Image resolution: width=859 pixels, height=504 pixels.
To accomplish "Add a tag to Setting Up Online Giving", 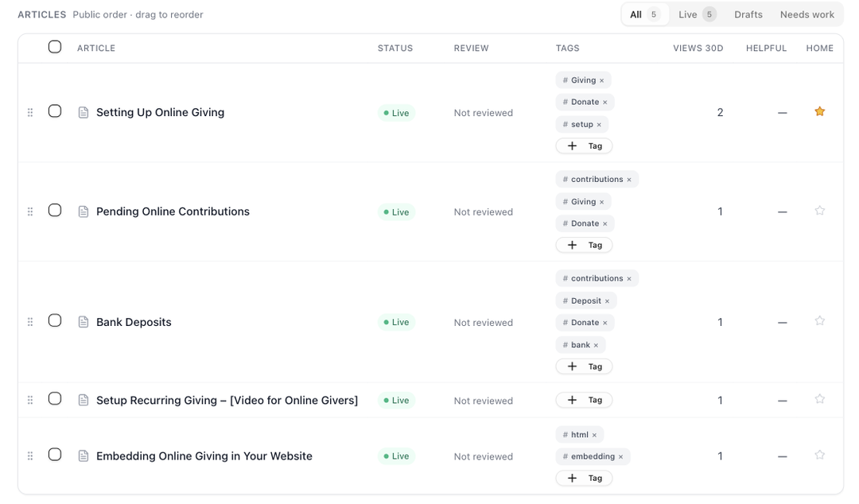I will click(584, 146).
